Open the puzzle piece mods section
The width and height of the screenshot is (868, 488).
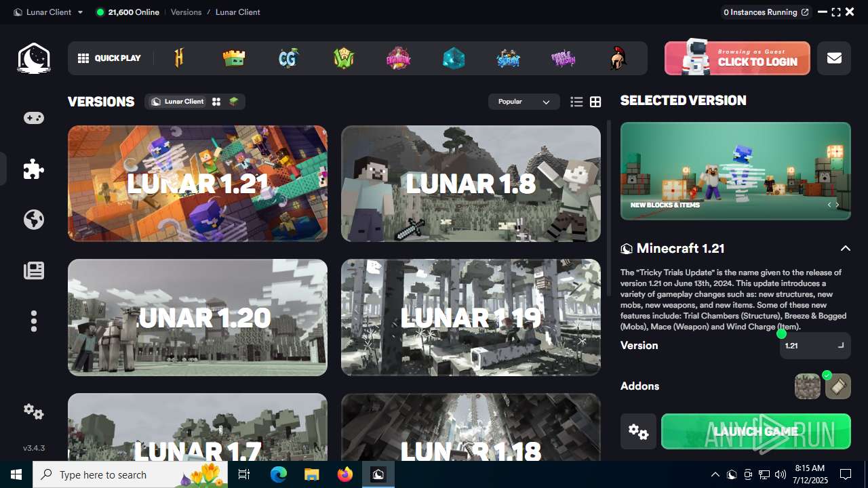pos(34,169)
